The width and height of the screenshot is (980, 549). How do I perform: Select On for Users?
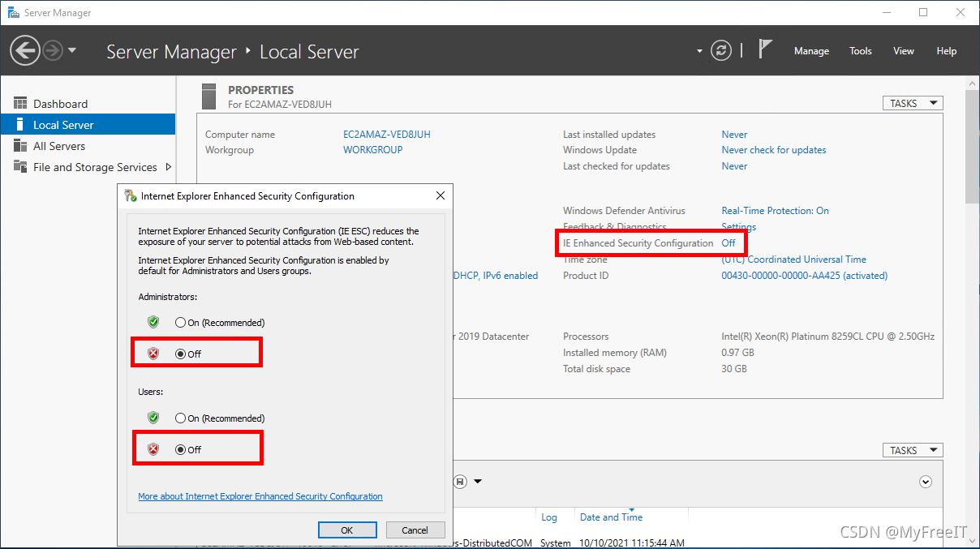(x=180, y=418)
